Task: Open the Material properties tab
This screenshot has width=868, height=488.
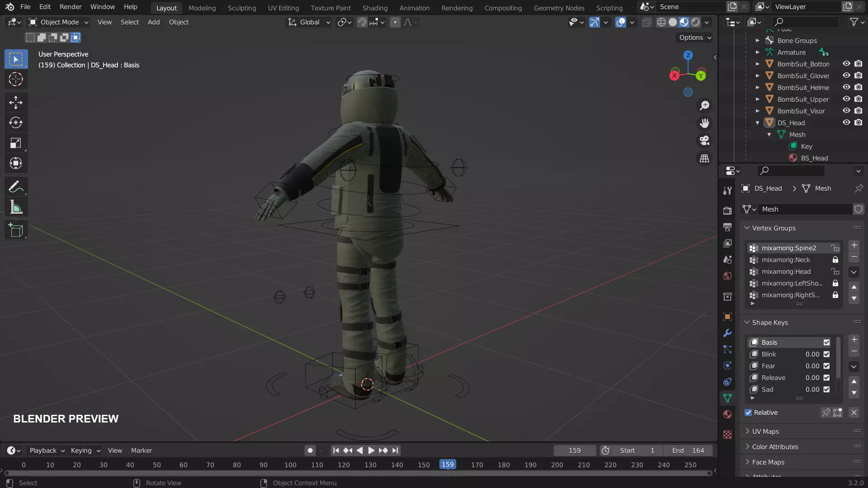Action: 727,414
